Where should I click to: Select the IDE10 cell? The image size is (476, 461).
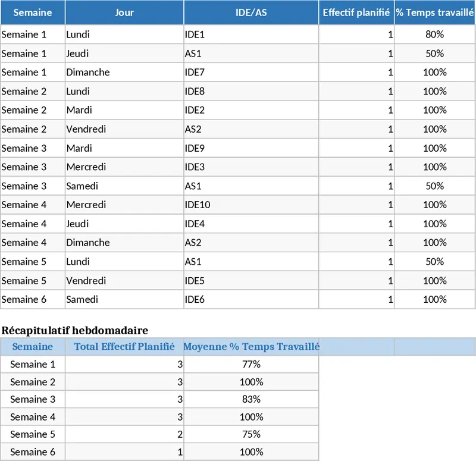click(x=251, y=205)
